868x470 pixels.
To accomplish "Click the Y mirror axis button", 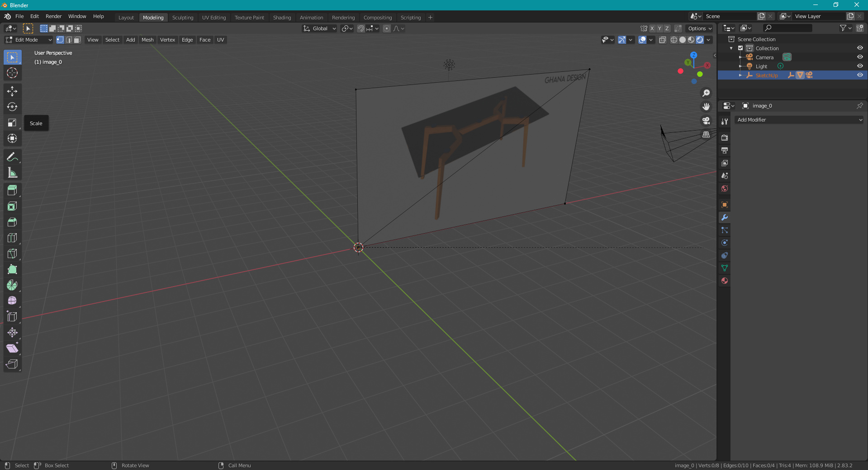I will 659,28.
